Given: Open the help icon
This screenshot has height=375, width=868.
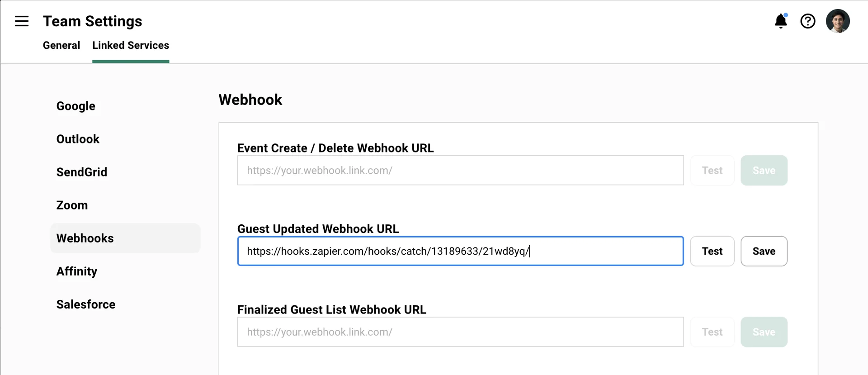Looking at the screenshot, I should (x=808, y=21).
